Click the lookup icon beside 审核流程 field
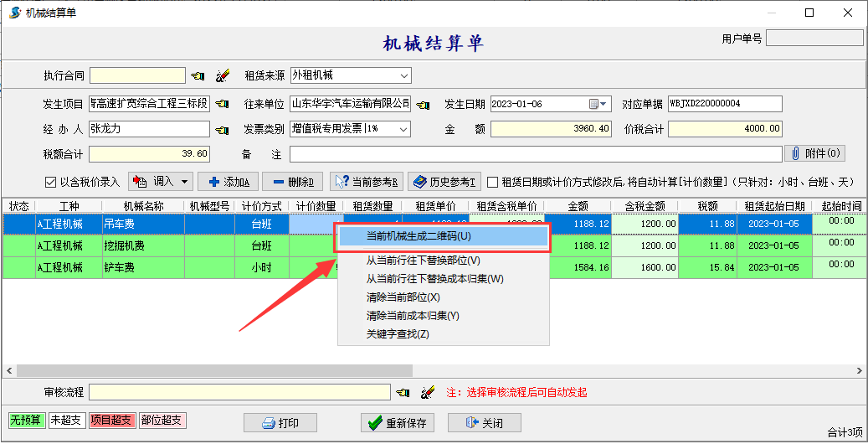868x444 pixels. pos(403,392)
